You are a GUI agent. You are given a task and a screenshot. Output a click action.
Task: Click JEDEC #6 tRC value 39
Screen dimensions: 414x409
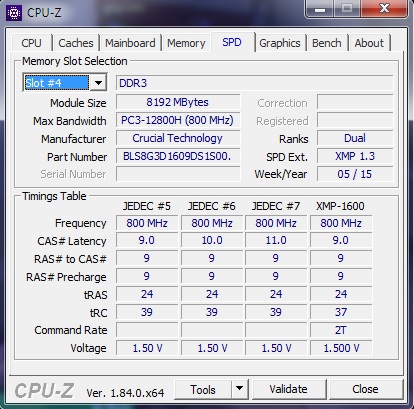click(x=212, y=312)
